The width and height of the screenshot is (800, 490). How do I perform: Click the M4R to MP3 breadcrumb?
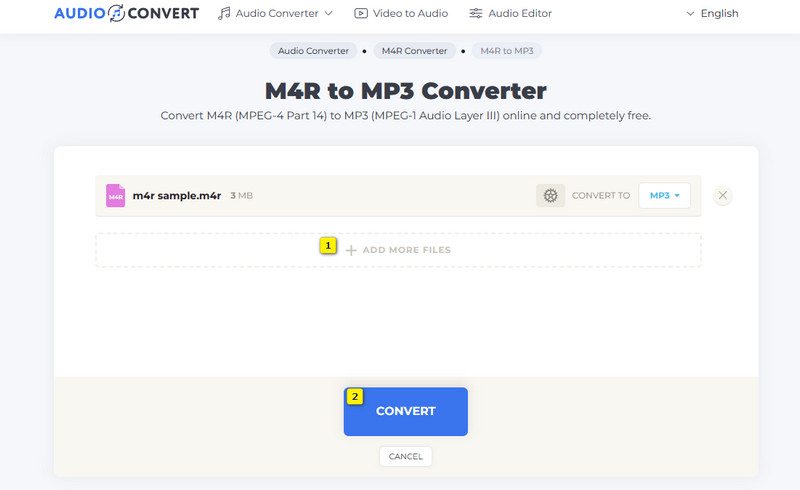[507, 51]
